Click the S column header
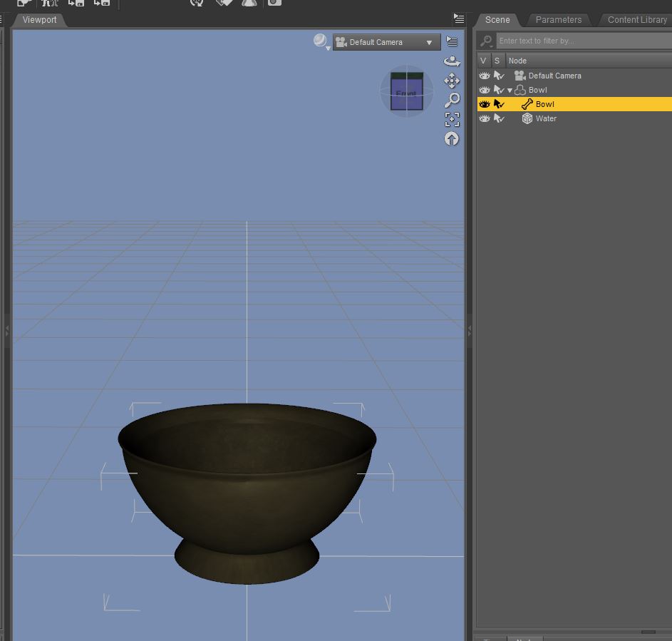Image resolution: width=672 pixels, height=641 pixels. click(497, 61)
